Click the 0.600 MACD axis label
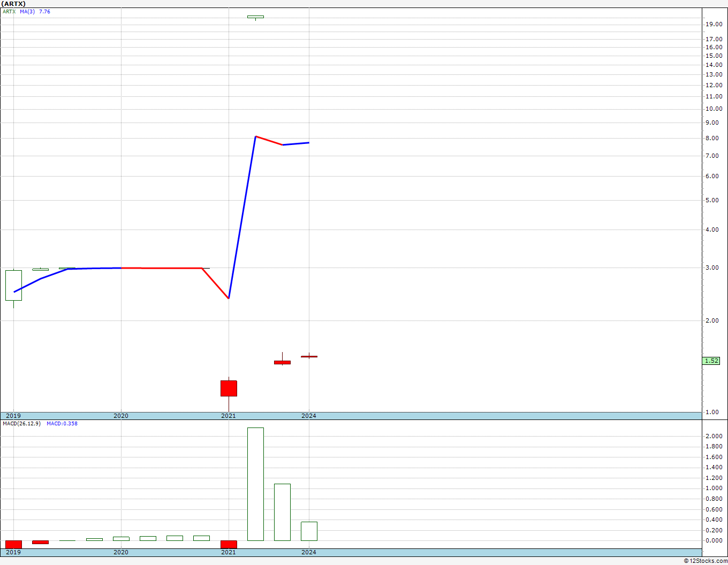 [x=714, y=509]
